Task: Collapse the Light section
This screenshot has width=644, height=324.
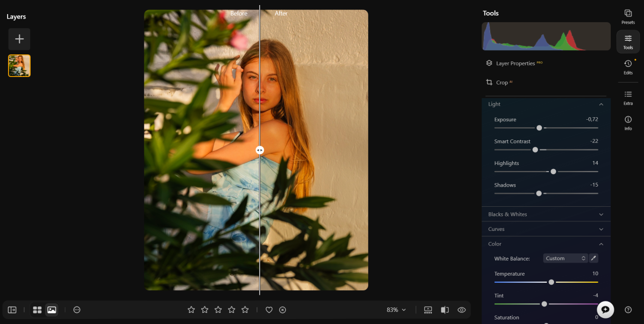Action: pos(601,104)
